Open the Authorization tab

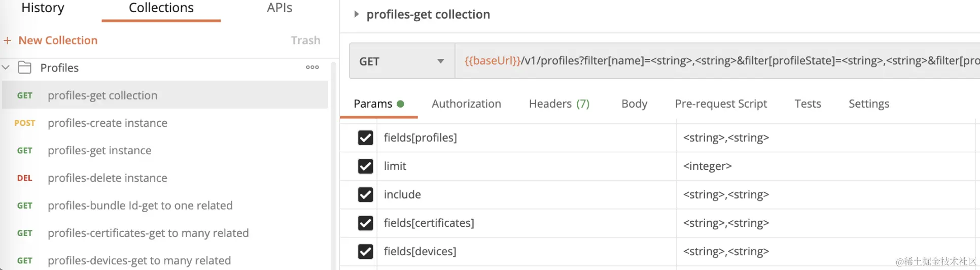[x=466, y=104]
